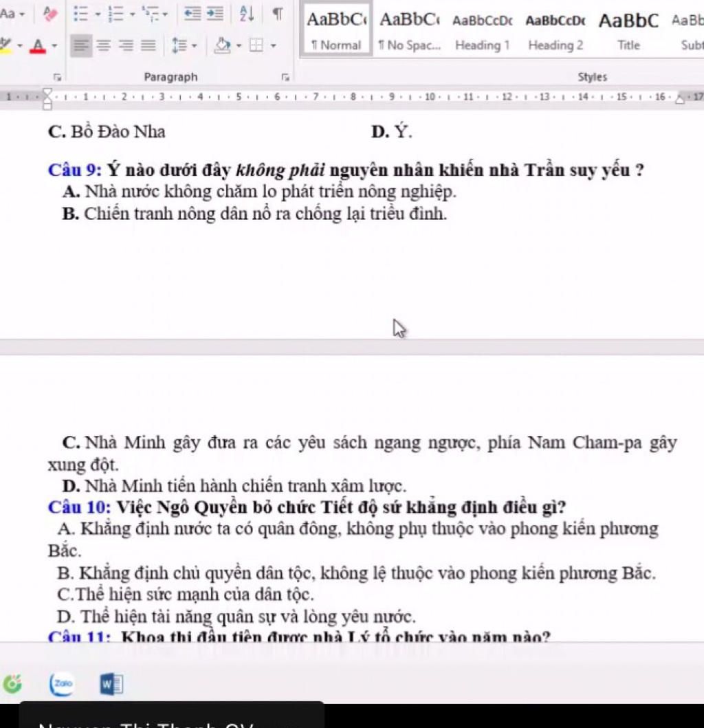Click answer 'A. Khẳng định nước ta có quân đông'

(353, 540)
